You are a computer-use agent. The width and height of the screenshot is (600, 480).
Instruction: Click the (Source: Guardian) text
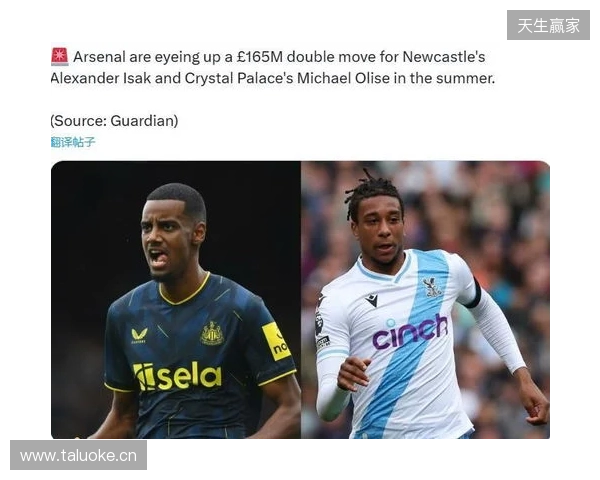pos(114,121)
